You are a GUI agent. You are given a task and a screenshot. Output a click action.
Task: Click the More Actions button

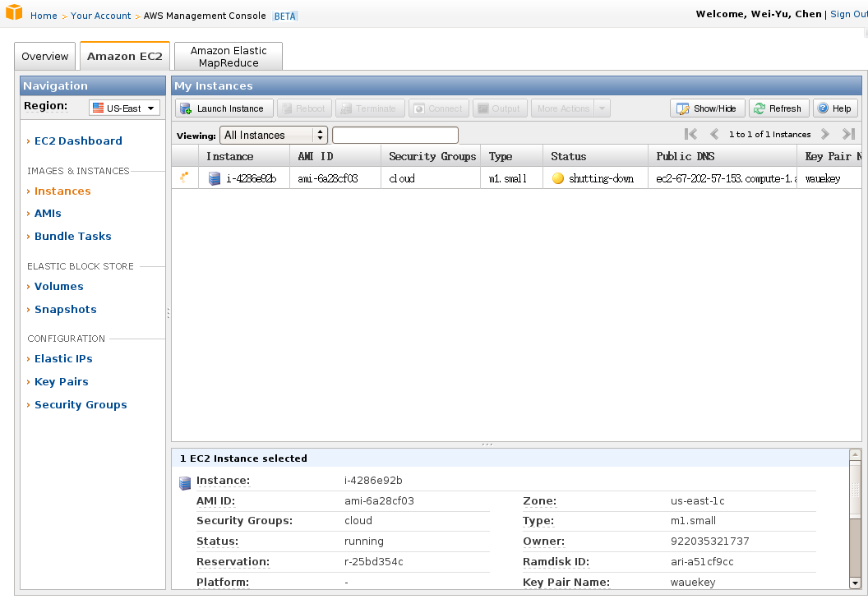pos(562,108)
